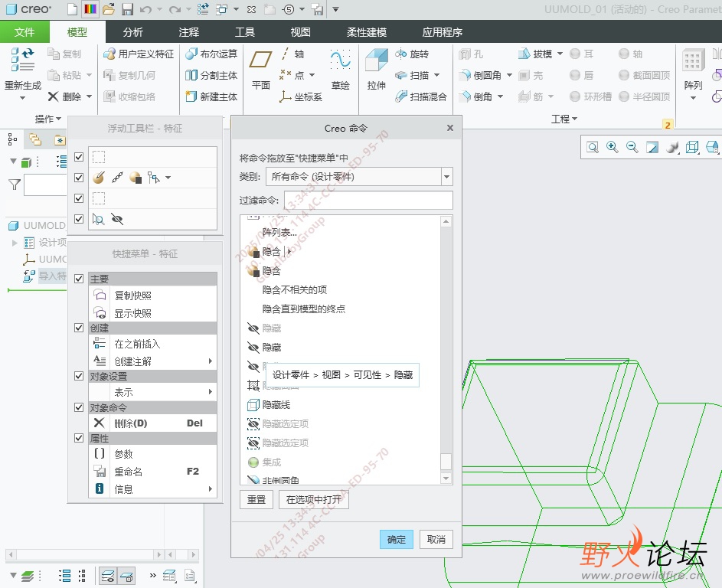Screen dimensions: 722x588
Task: Switch to the 柔性建模 ribbon tab
Action: pyautogui.click(x=367, y=32)
